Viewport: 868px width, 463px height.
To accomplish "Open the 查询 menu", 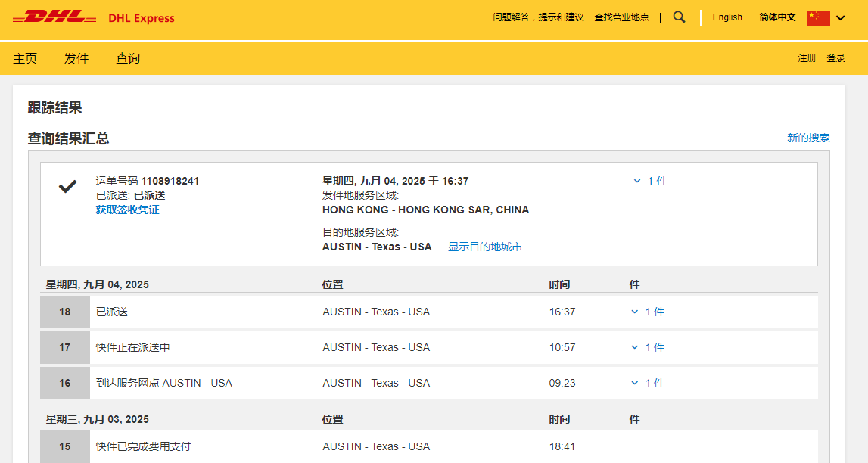I will point(128,58).
